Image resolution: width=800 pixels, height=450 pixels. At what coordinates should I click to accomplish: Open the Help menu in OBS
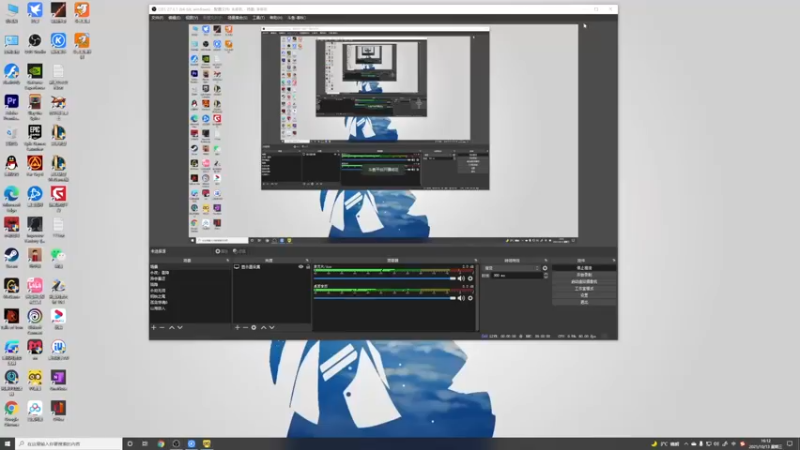point(276,18)
